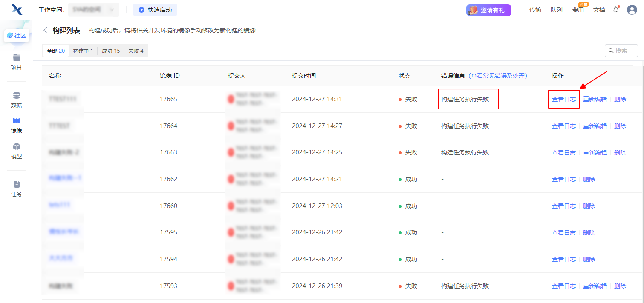Click the user avatar icon
The width and height of the screenshot is (644, 303).
(632, 10)
